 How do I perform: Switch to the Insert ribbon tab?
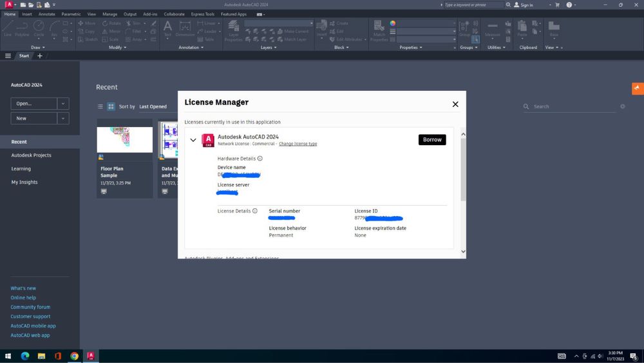click(26, 14)
